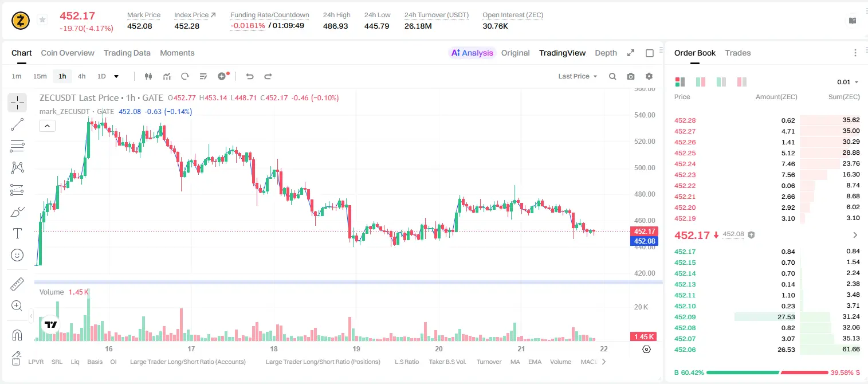This screenshot has height=384, width=868.
Task: Open the Index Price link
Action: [x=195, y=15]
